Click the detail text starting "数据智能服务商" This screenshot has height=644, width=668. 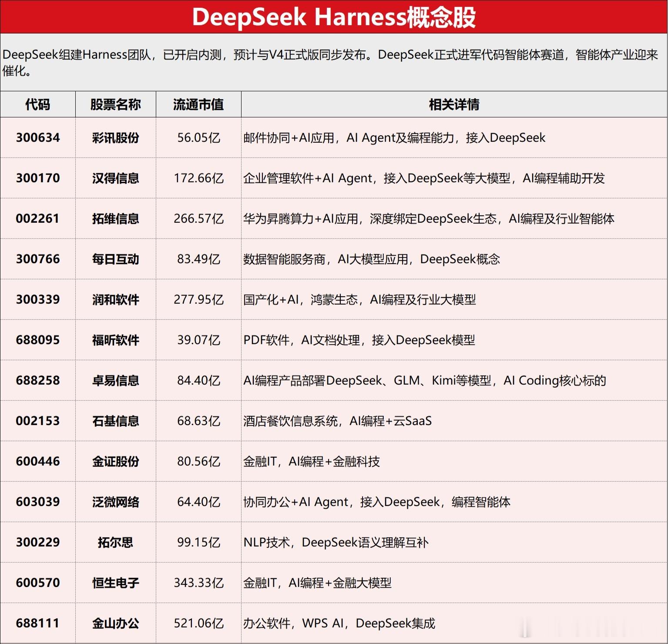(x=372, y=259)
